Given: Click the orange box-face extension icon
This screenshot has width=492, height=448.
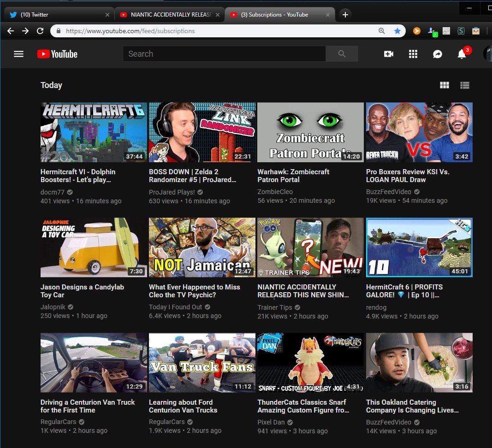Looking at the screenshot, I should 476,31.
